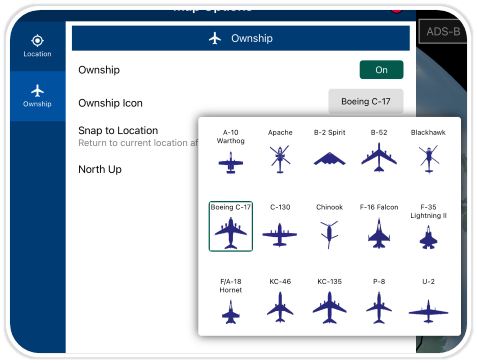Choose the Blackhawk helicopter icon

click(428, 159)
